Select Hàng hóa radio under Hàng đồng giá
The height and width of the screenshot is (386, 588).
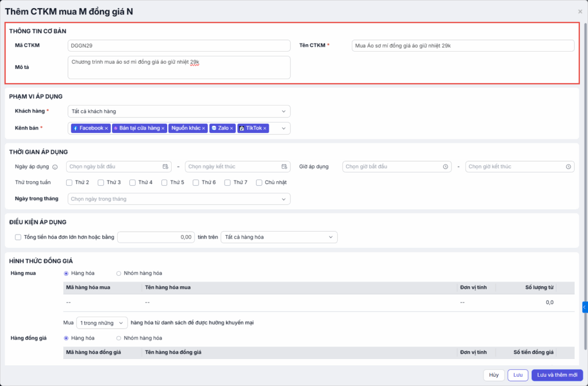(x=66, y=338)
